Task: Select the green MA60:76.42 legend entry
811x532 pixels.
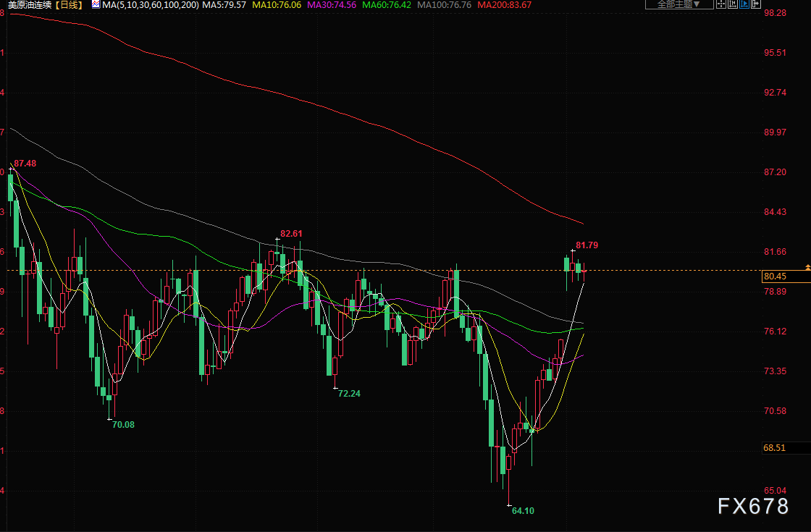Action: (x=388, y=5)
